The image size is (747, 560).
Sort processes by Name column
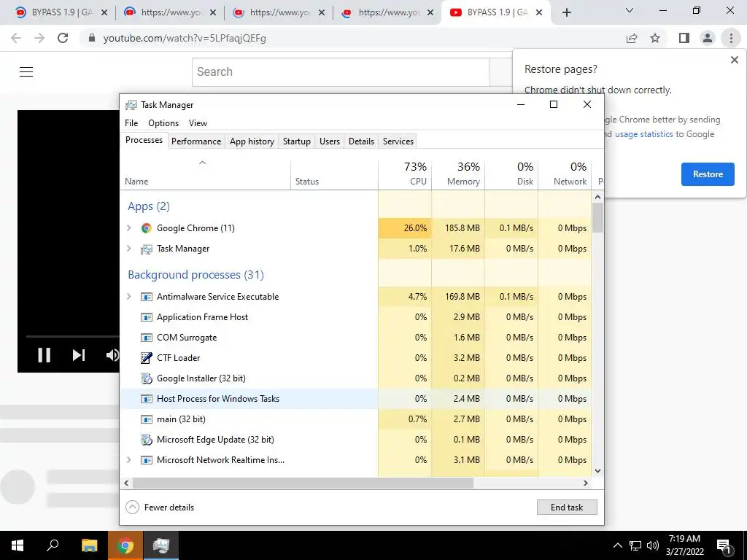coord(205,174)
